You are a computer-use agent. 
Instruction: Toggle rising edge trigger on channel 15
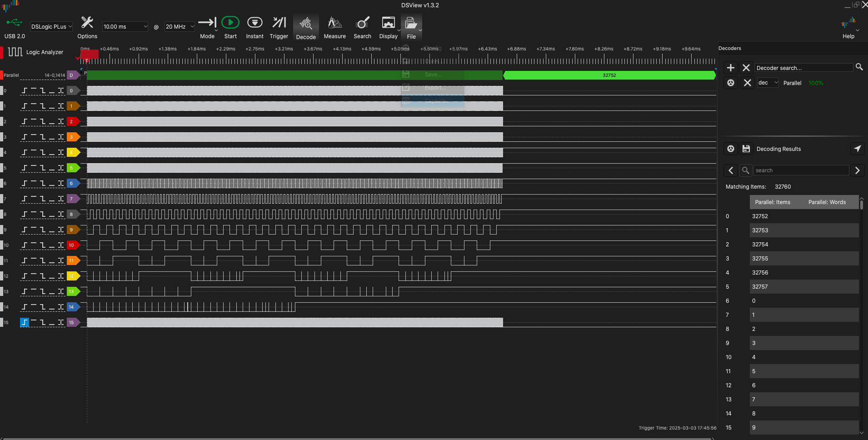(25, 322)
